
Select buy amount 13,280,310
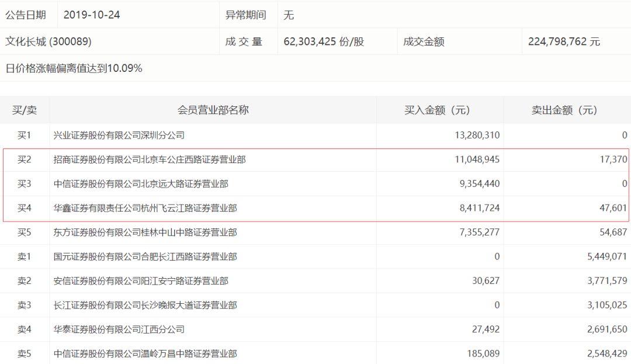tap(477, 135)
